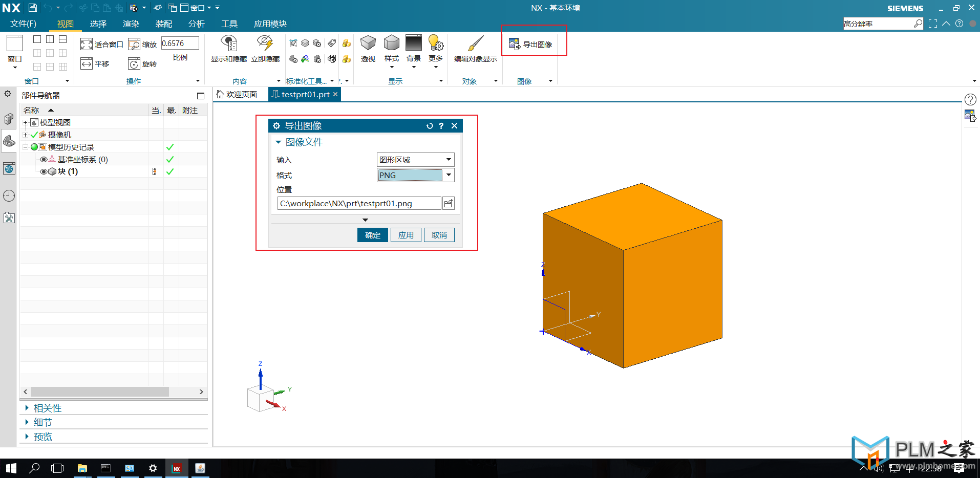The width and height of the screenshot is (980, 478).
Task: Click Immediate Hide (立即隐藏) icon
Action: pyautogui.click(x=265, y=44)
